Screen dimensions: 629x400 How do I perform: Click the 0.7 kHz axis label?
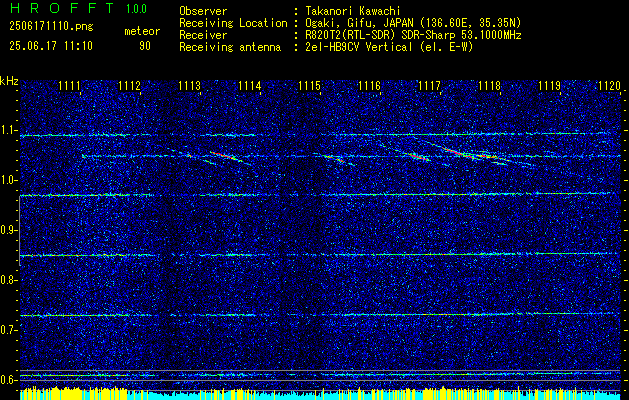(x=8, y=330)
